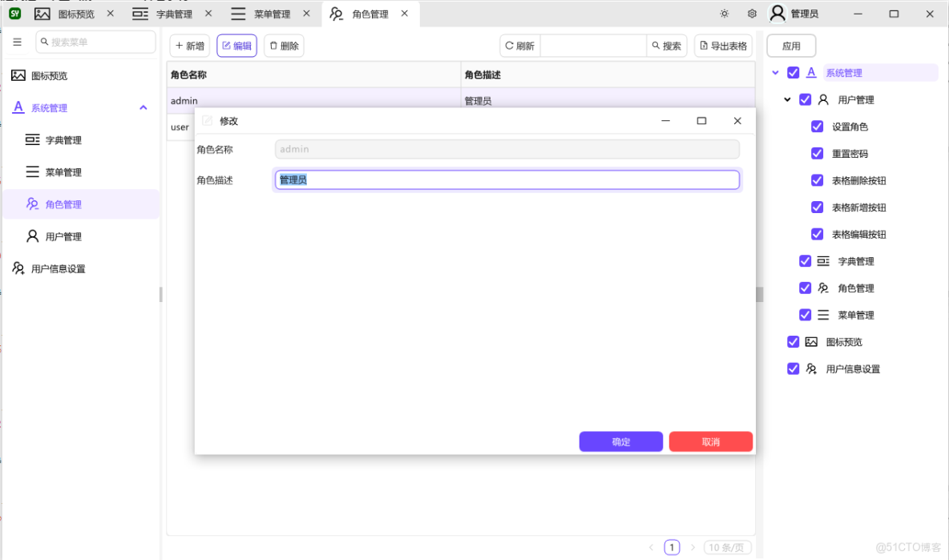Screen dimensions: 949x560
Task: Click the 管理员 user avatar
Action: 777,13
